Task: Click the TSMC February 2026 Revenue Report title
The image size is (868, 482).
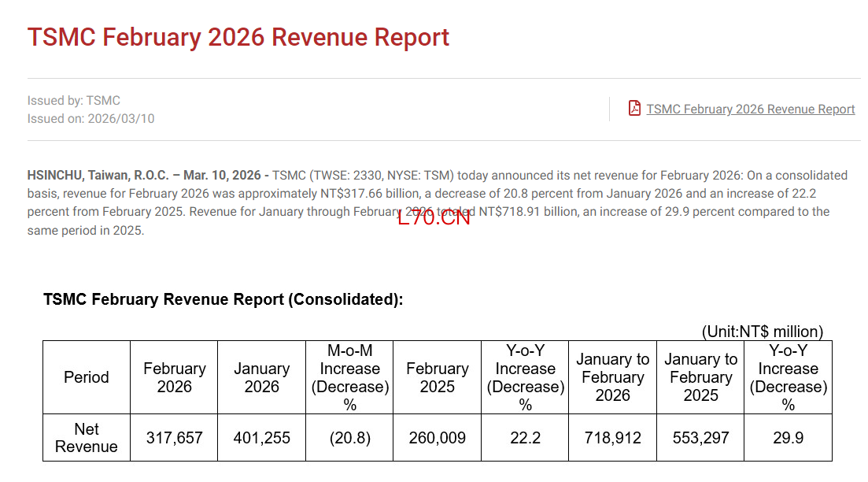Action: pyautogui.click(x=238, y=37)
